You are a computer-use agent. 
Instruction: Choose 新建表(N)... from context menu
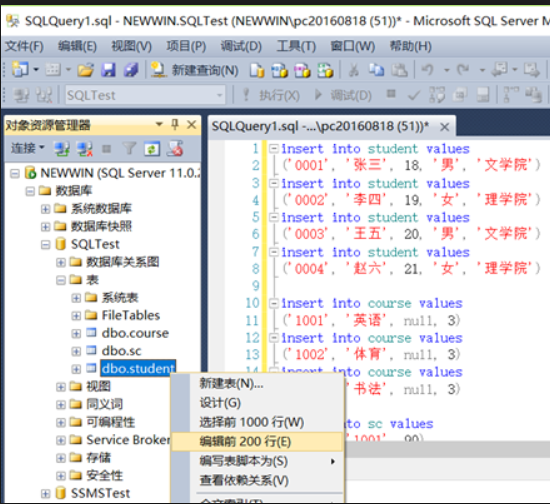point(256,384)
